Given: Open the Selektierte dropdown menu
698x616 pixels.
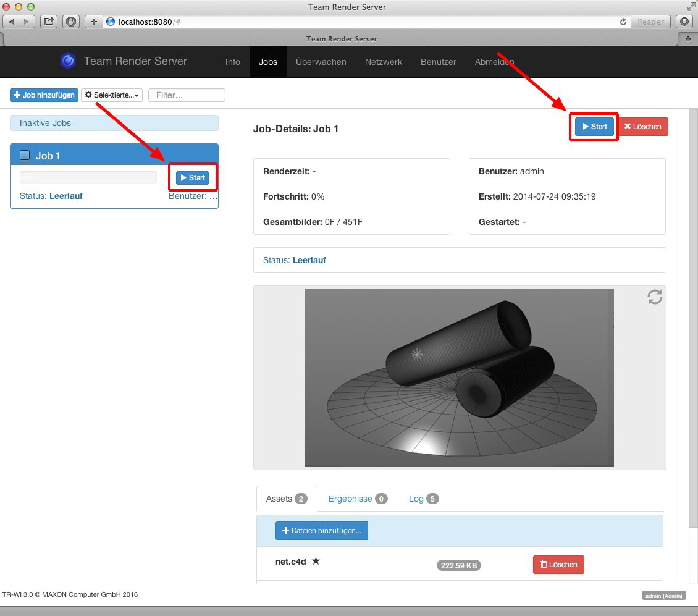Looking at the screenshot, I should [112, 95].
